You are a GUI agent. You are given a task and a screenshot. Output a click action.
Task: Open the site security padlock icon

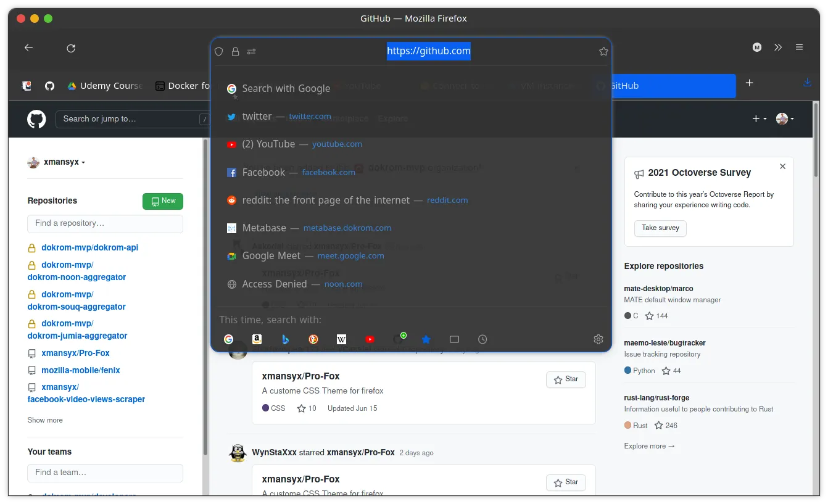coord(235,51)
